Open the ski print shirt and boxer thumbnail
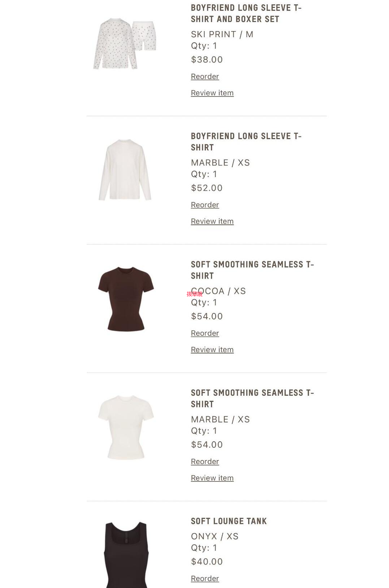The image size is (389, 588). pyautogui.click(x=125, y=43)
